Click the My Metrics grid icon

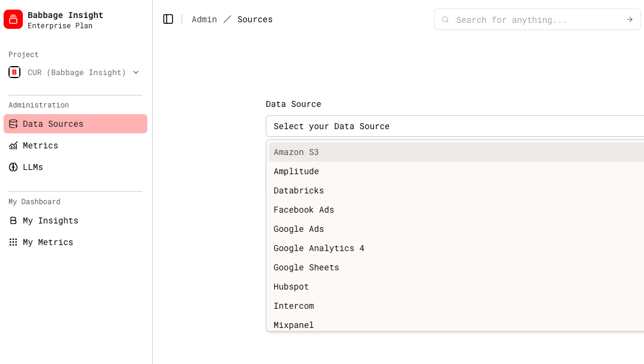(13, 242)
